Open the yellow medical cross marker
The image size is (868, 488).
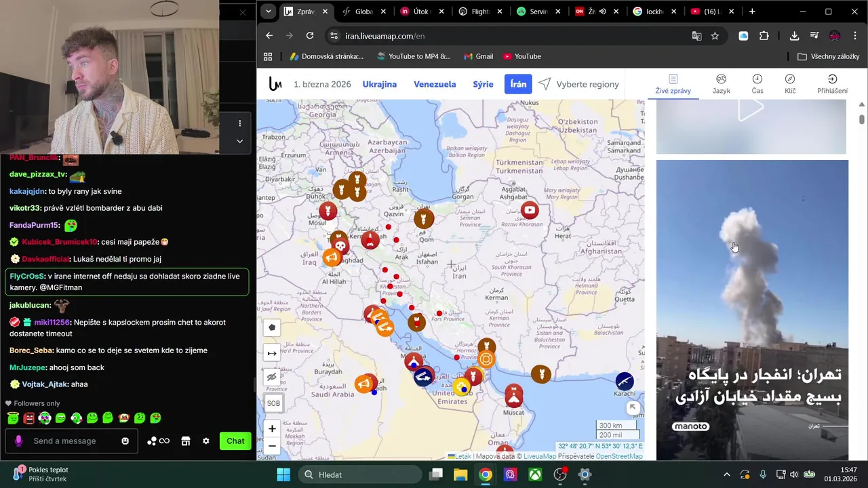tap(462, 387)
